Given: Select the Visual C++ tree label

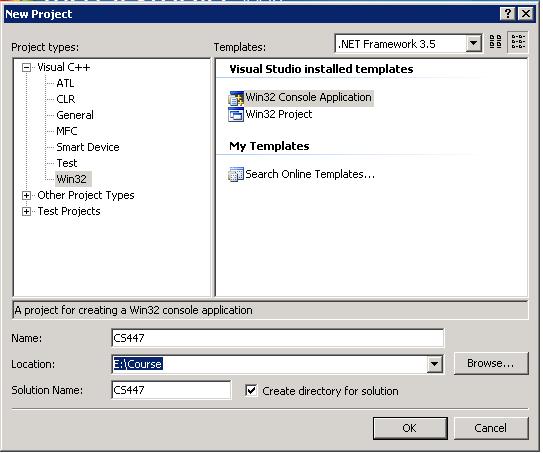Looking at the screenshot, I should [x=64, y=67].
